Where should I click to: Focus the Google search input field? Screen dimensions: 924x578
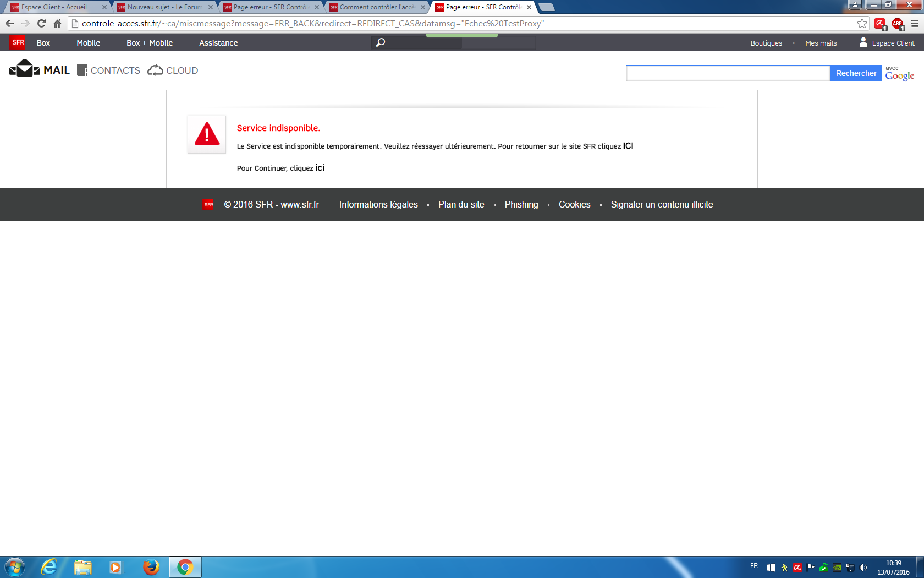(728, 73)
